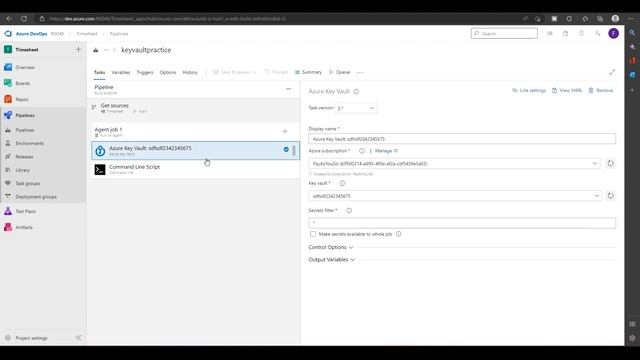Open the user profile avatar
This screenshot has height=360, width=640.
point(613,33)
